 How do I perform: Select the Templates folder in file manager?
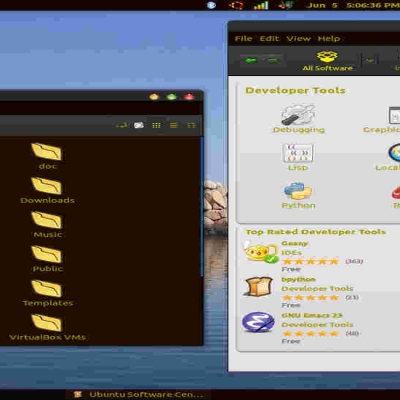click(x=47, y=293)
